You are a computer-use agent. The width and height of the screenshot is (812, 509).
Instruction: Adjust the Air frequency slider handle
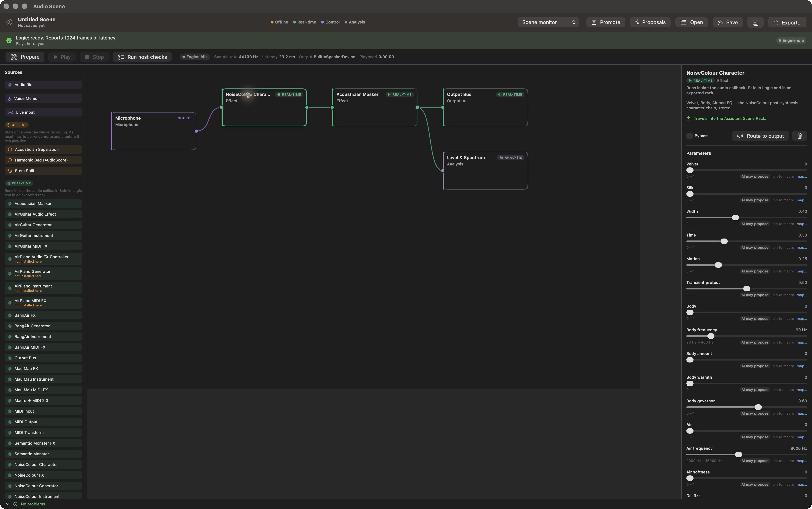[x=739, y=455]
